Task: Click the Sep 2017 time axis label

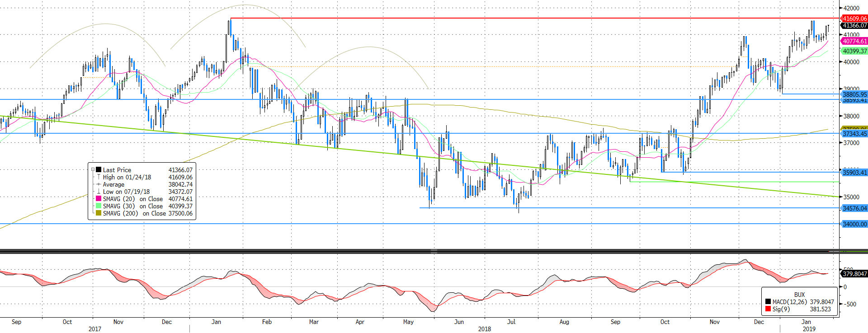Action: point(16,322)
